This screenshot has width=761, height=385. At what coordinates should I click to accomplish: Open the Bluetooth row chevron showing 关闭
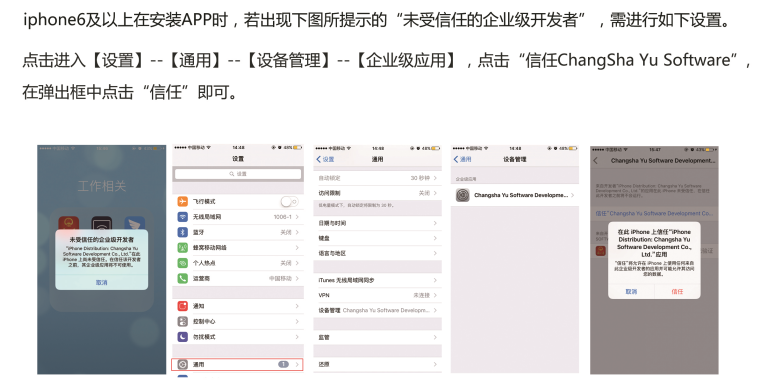tap(297, 232)
